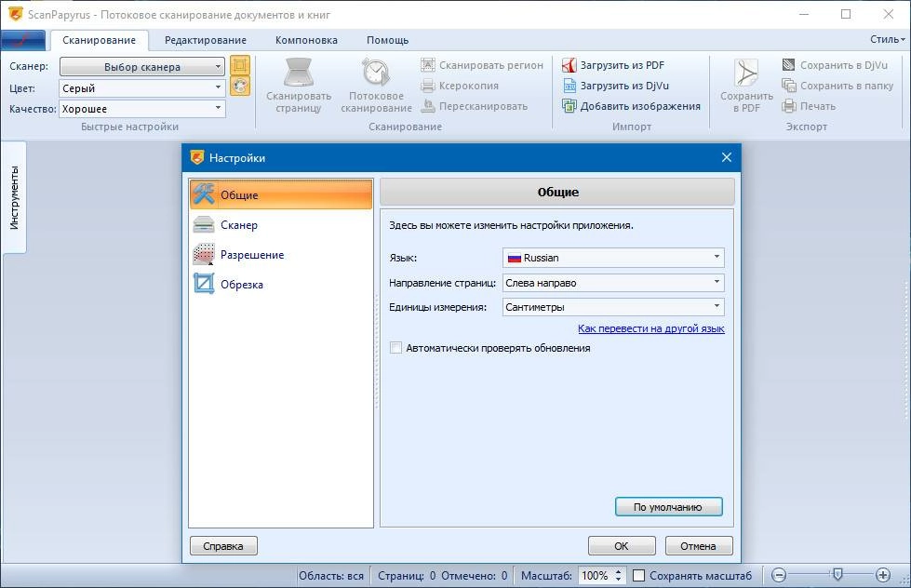Open Разрешение settings category
Screen dimensions: 911x588
(x=281, y=254)
